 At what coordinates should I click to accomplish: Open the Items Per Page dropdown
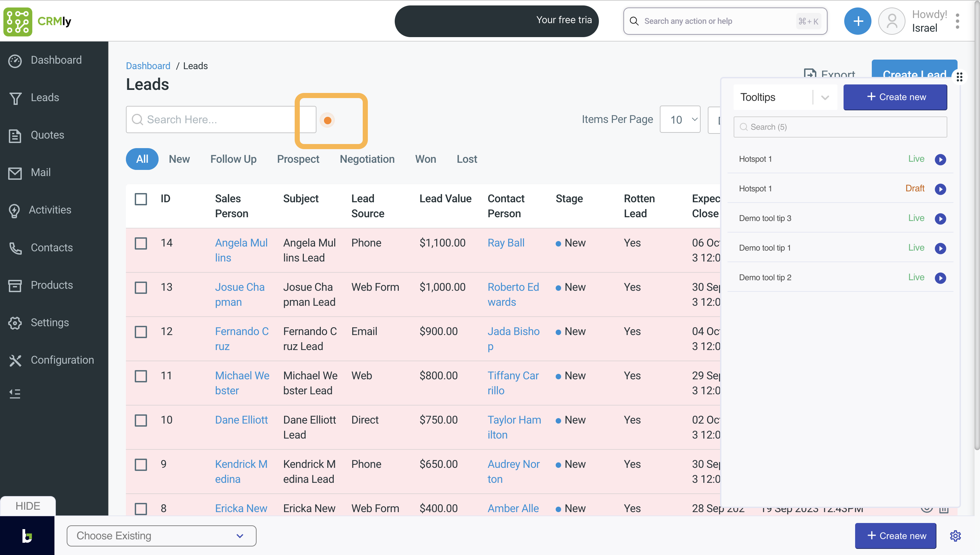(x=680, y=120)
